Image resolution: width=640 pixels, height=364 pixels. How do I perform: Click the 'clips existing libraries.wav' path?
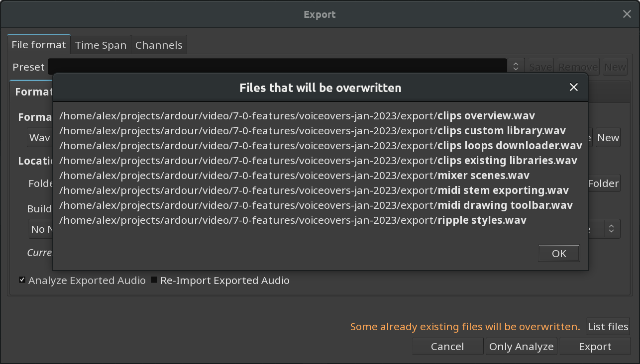coord(318,161)
